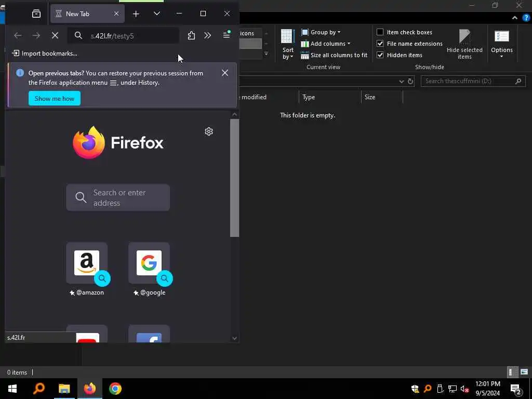532x399 pixels.
Task: Click the search magnifier in address bar
Action: 78,35
